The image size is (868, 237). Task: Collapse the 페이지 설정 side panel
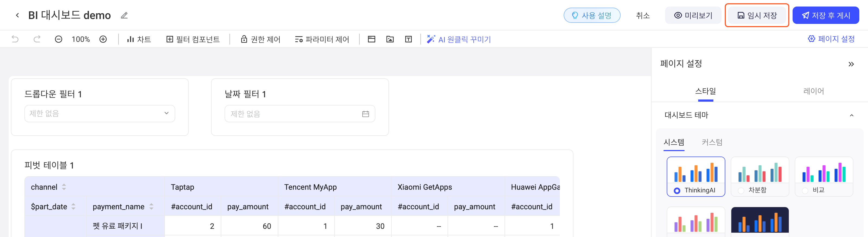tap(851, 64)
